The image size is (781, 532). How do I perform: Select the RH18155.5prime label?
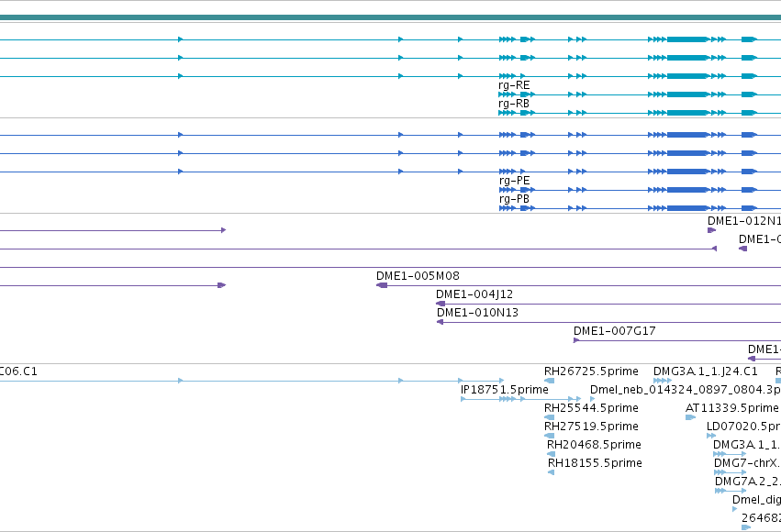(x=595, y=463)
